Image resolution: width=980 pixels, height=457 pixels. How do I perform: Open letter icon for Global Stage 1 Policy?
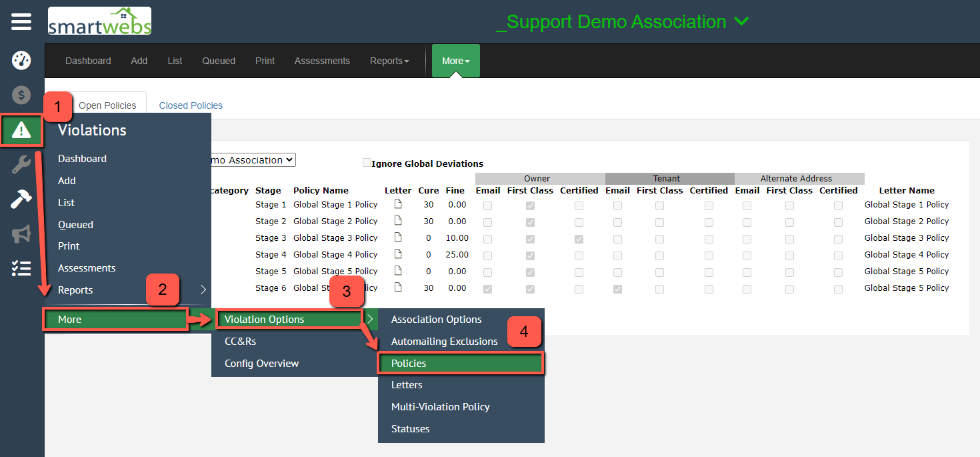398,204
